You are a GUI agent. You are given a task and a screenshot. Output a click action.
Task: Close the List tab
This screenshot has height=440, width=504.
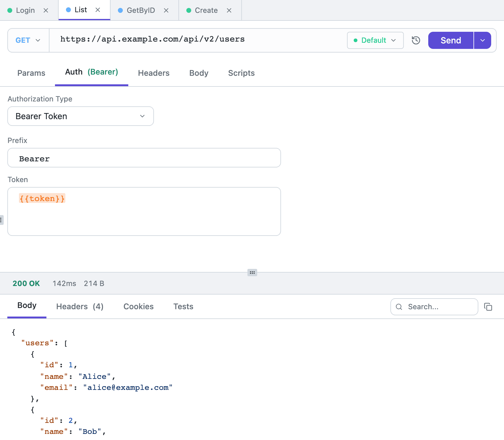coord(98,10)
